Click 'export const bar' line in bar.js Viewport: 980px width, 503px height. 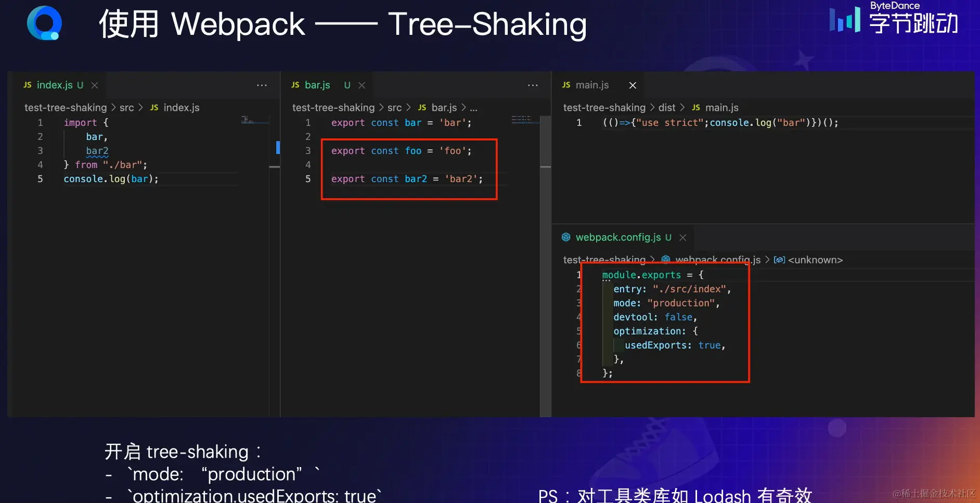tap(402, 123)
